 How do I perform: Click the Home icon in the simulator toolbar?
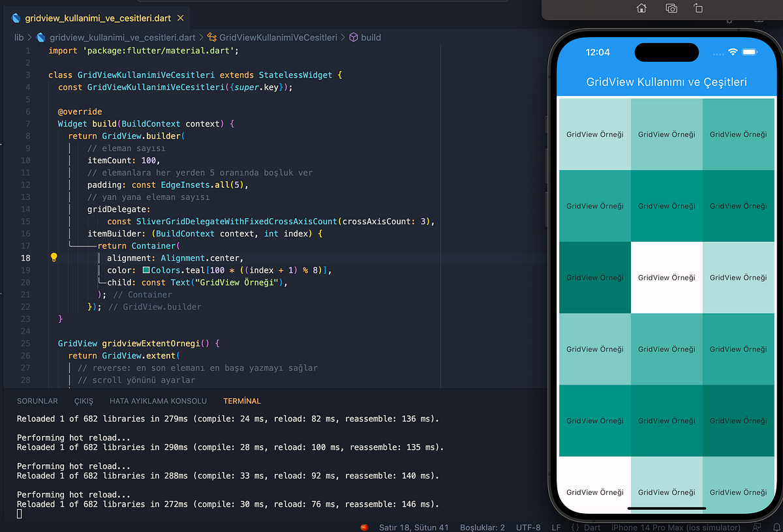[x=641, y=8]
